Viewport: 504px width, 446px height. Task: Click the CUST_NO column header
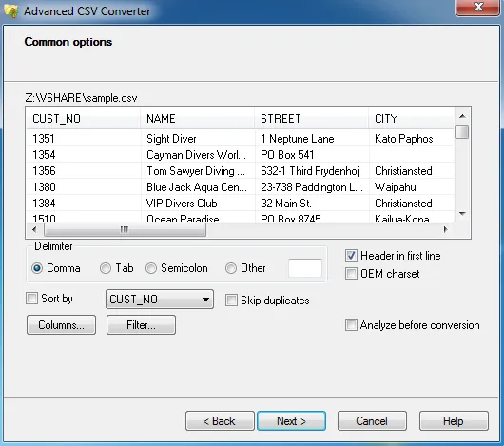[83, 119]
